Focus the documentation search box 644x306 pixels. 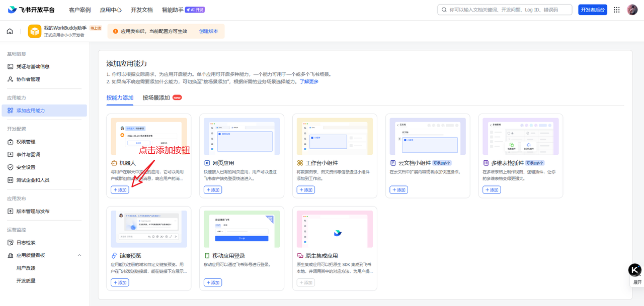505,10
